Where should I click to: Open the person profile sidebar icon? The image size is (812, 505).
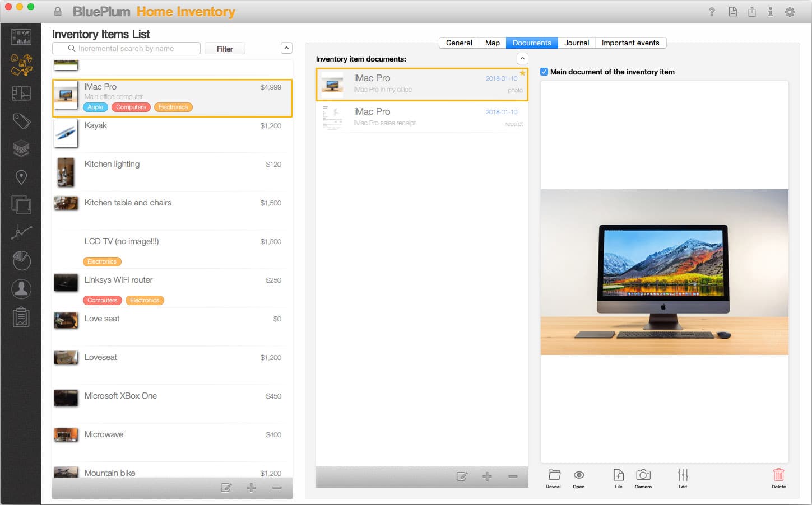pyautogui.click(x=21, y=289)
